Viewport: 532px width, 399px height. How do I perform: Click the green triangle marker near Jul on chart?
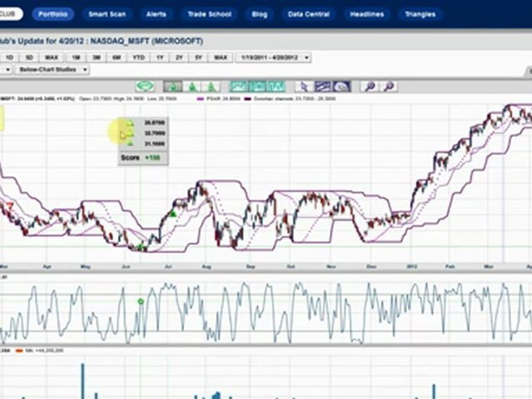pyautogui.click(x=173, y=214)
